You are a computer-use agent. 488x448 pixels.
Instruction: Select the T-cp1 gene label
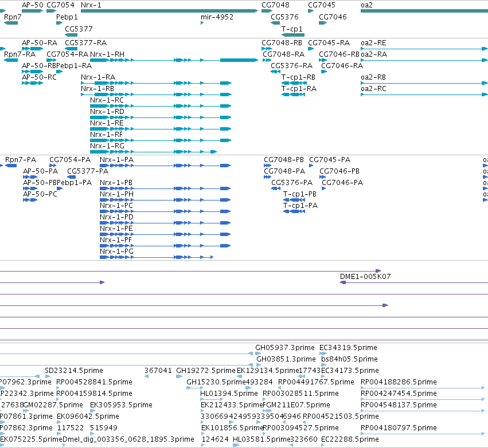(x=292, y=29)
